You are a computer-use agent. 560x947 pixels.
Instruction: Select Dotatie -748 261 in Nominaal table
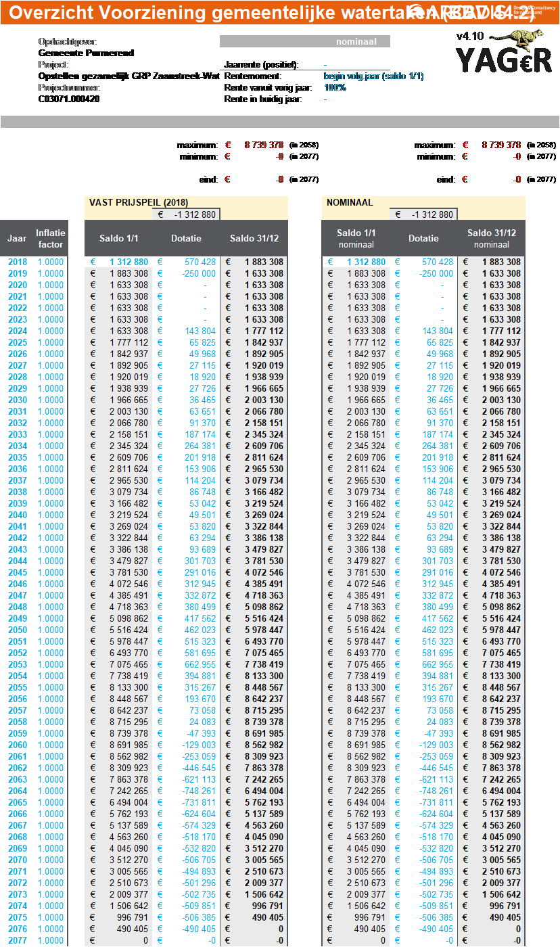click(436, 791)
